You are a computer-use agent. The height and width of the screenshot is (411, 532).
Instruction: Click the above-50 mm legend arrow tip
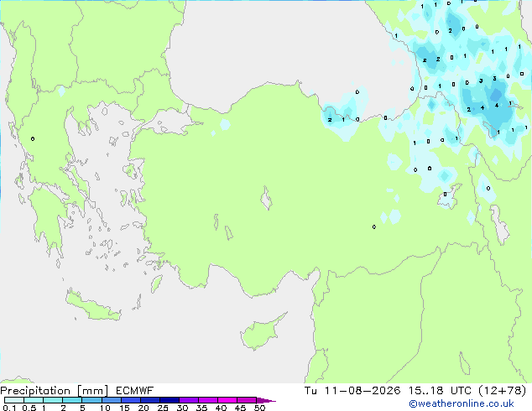coord(266,400)
